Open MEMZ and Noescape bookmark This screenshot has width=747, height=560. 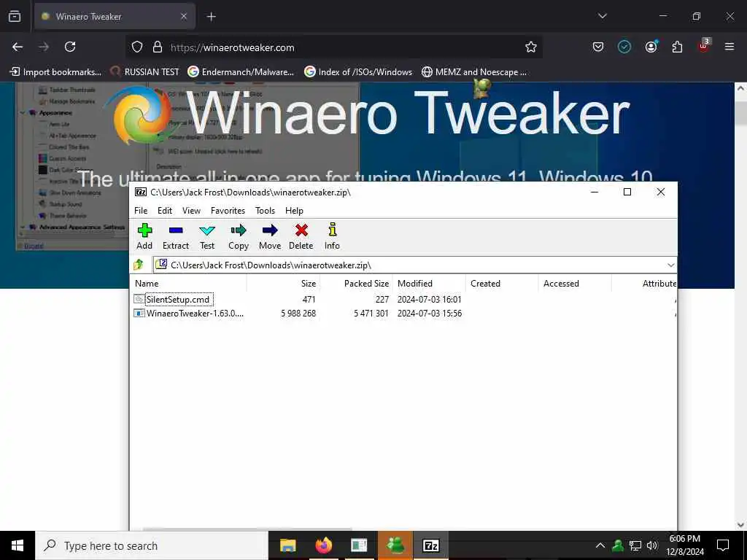pyautogui.click(x=474, y=72)
